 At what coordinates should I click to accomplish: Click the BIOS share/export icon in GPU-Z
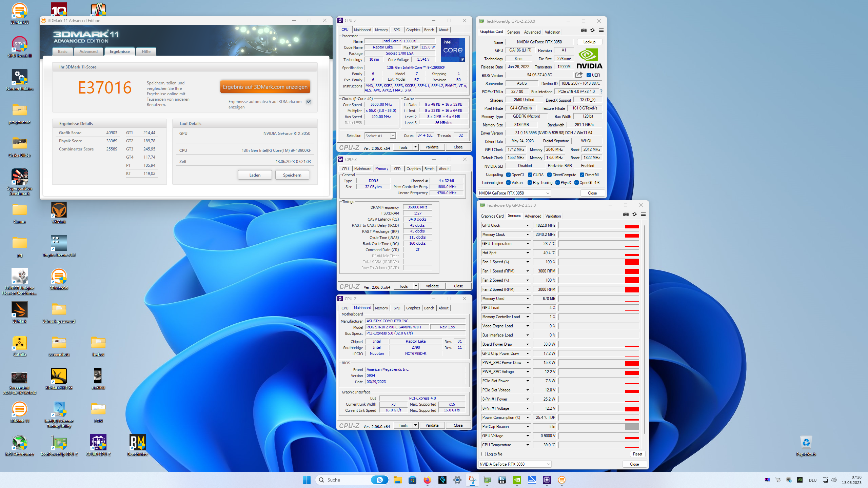pos(579,75)
